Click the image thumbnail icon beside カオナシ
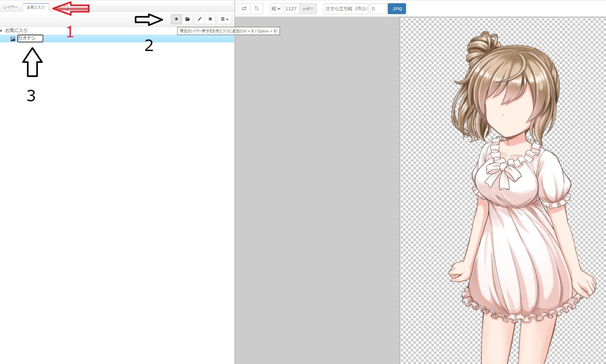 coord(13,38)
